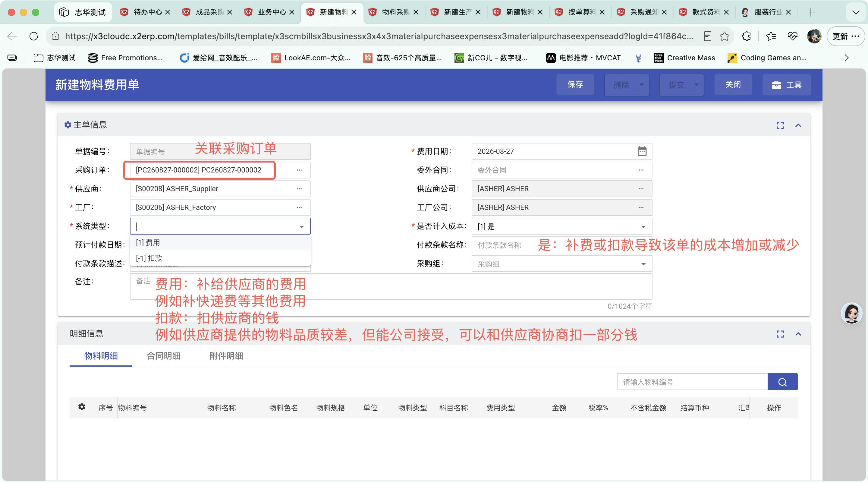Viewport: 868px width, 483px height.
Task: Switch to the 物料明细 tab
Action: coord(101,356)
